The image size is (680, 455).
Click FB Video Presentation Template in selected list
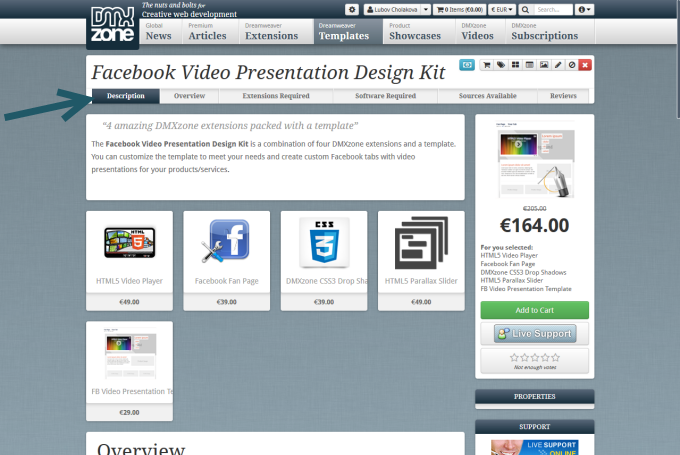point(526,289)
